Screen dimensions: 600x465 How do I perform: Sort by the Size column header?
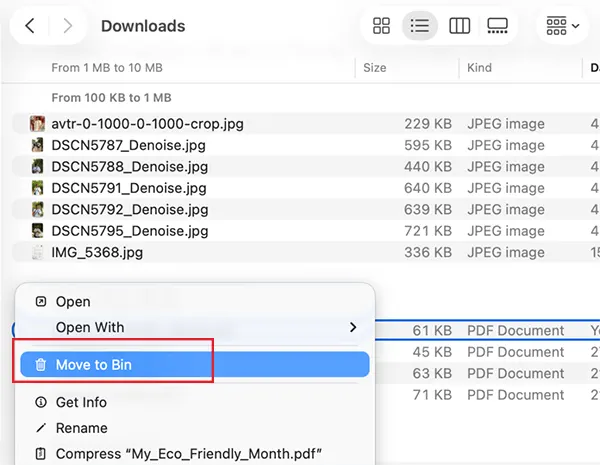click(375, 68)
